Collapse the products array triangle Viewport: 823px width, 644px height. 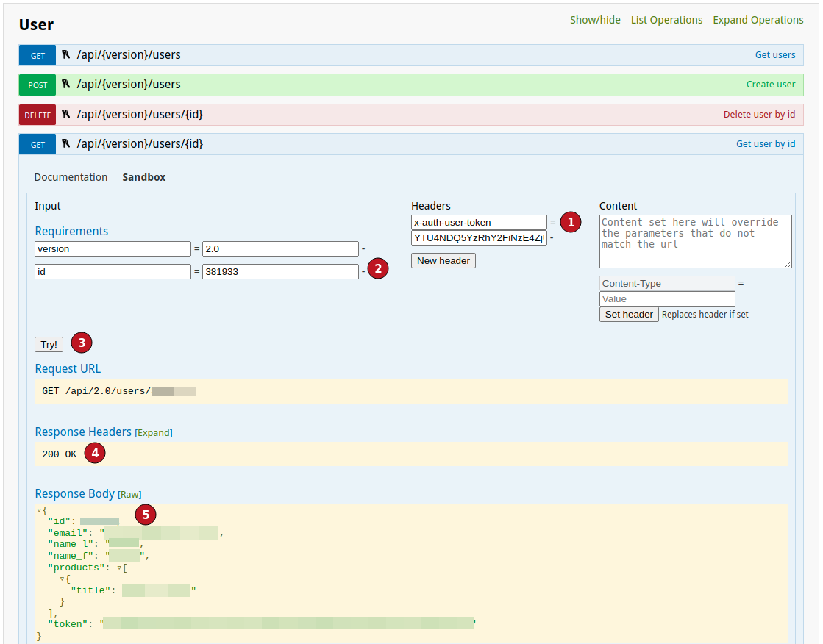119,568
